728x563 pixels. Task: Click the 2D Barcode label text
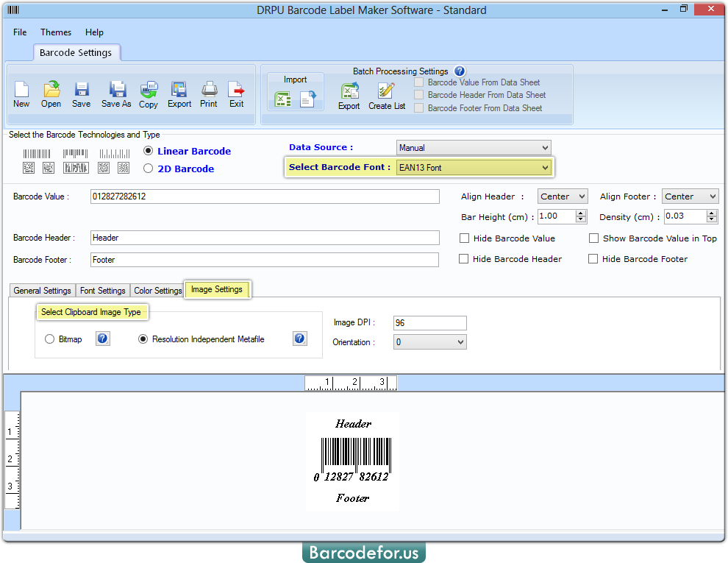[x=186, y=169]
